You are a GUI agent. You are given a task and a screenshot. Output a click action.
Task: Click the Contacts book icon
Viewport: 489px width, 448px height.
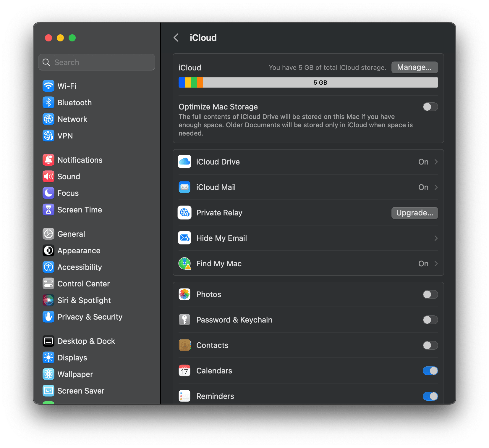(x=184, y=345)
